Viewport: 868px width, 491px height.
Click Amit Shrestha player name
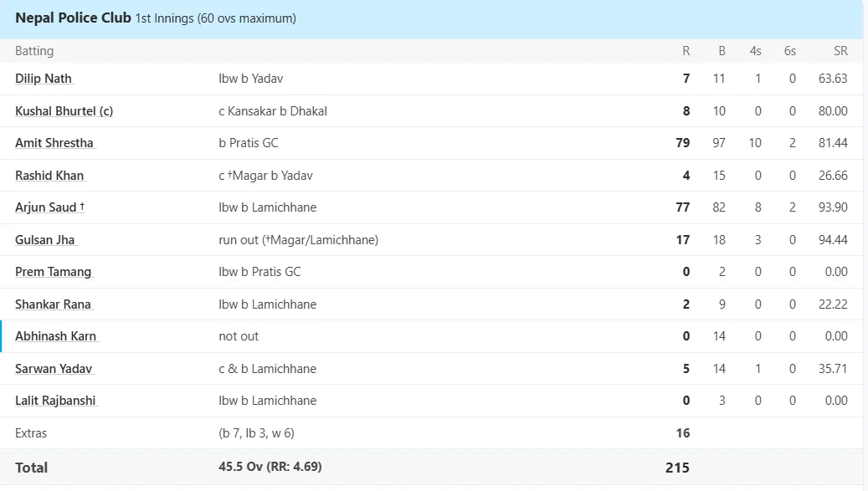click(54, 143)
